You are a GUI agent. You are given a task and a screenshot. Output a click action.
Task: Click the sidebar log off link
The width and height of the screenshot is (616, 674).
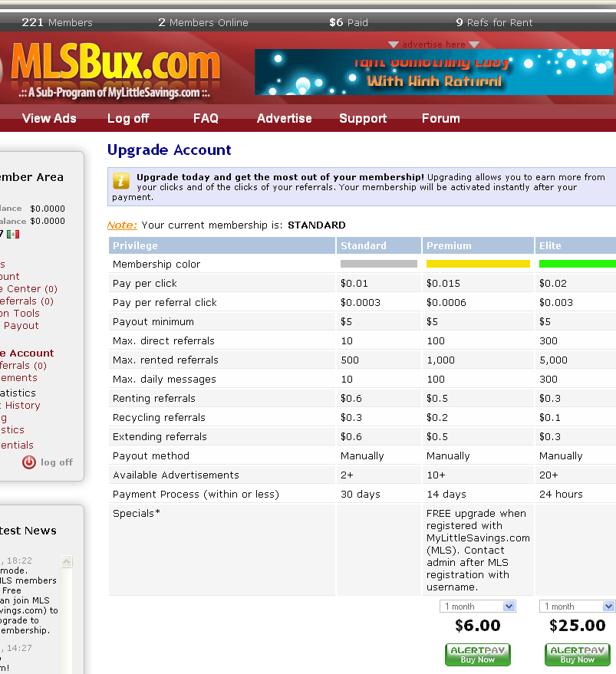pyautogui.click(x=56, y=462)
